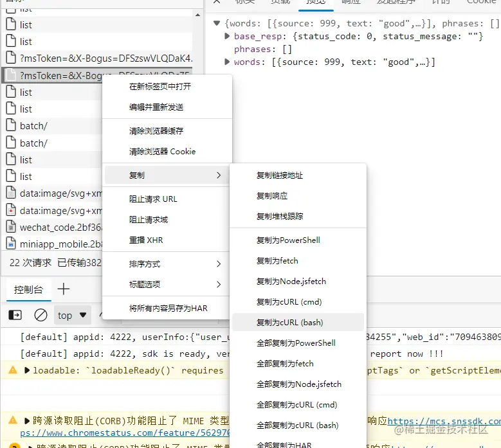The height and width of the screenshot is (448, 501).
Task: Click 复制链接地址 in copy submenu
Action: click(298, 175)
